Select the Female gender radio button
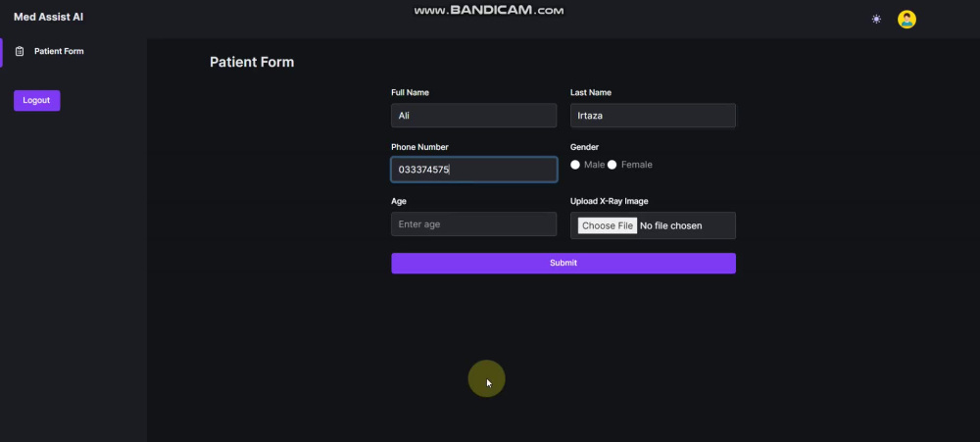Image resolution: width=980 pixels, height=442 pixels. [x=612, y=165]
